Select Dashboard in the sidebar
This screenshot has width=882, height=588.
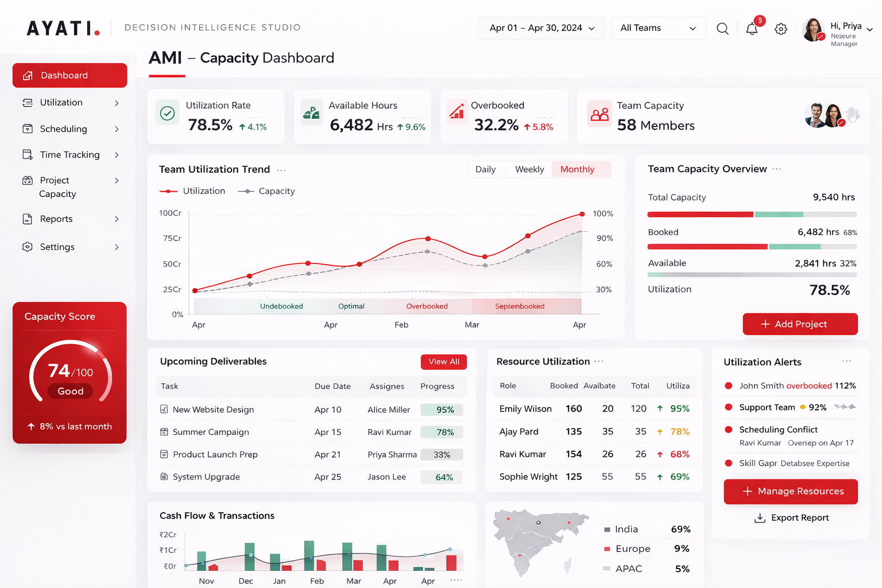tap(70, 76)
